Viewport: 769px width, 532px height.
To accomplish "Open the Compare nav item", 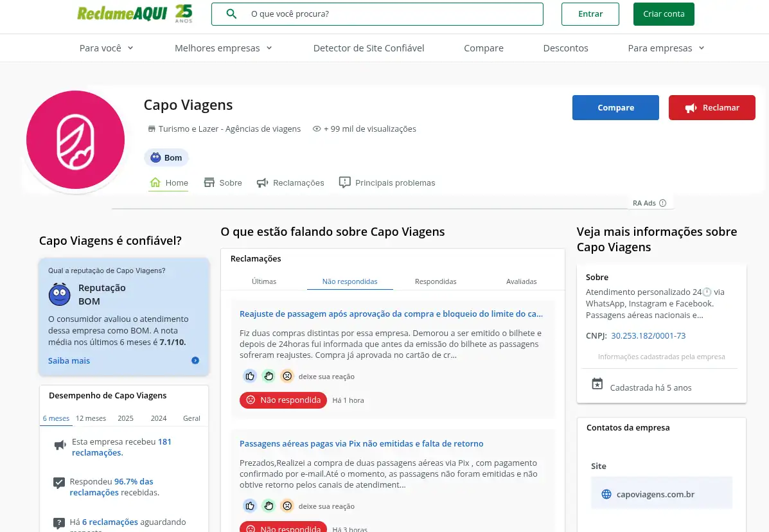I will click(484, 48).
